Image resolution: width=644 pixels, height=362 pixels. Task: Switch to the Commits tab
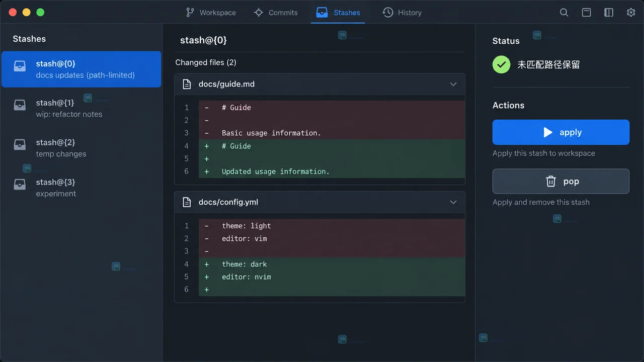276,13
